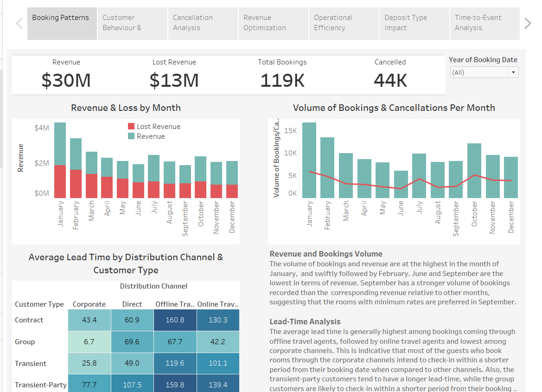Image resolution: width=542 pixels, height=392 pixels.
Task: Open the Deposit Type Impact tab
Action: click(x=414, y=23)
